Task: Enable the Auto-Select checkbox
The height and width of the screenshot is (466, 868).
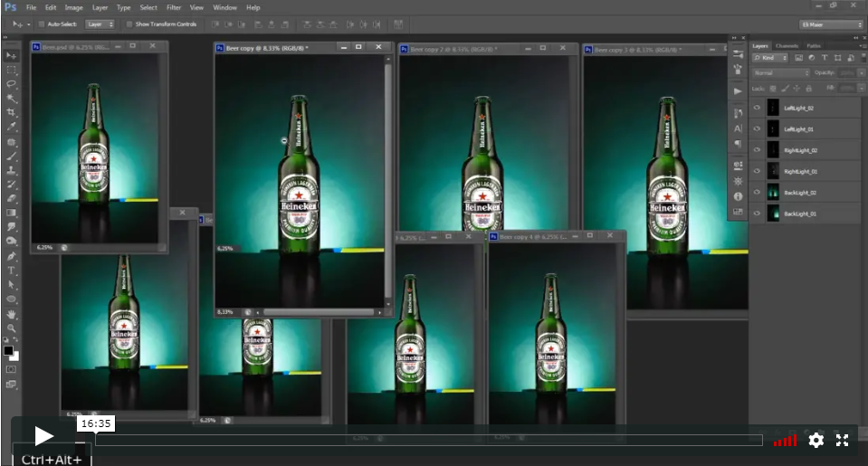Action: [x=42, y=24]
